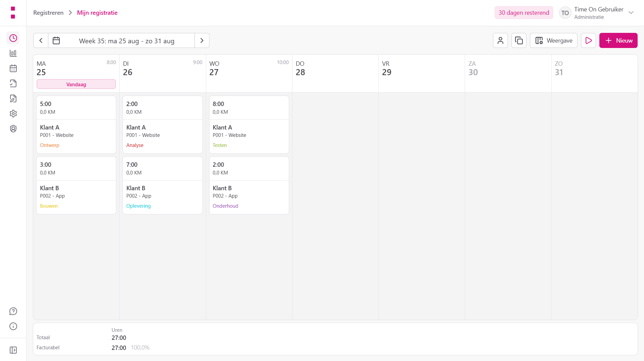
Task: Open Monday 3:00 Klant B Bouwen entry
Action: [76, 186]
